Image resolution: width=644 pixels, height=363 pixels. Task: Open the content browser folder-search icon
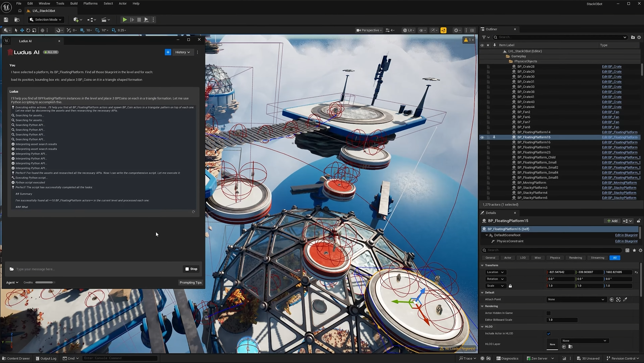17,20
